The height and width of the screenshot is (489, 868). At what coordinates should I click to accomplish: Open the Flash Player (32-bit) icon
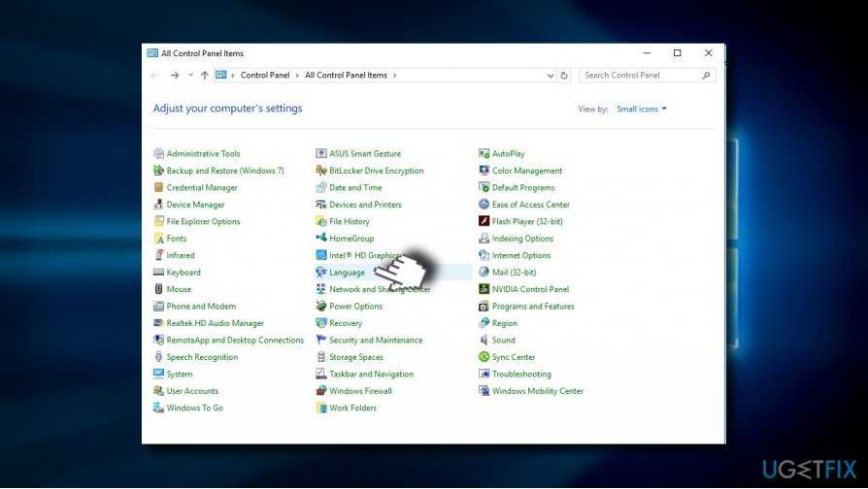[x=484, y=221]
